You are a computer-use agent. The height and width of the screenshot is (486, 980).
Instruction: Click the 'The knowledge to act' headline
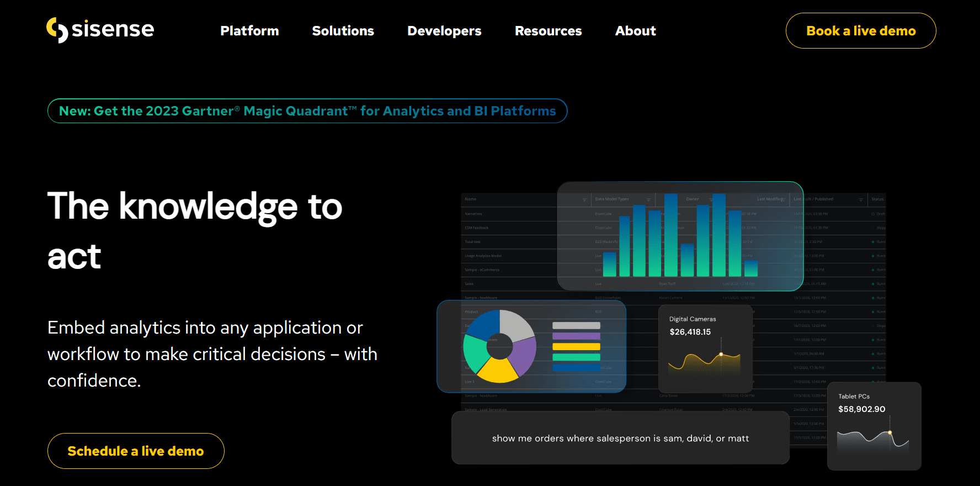tap(195, 231)
